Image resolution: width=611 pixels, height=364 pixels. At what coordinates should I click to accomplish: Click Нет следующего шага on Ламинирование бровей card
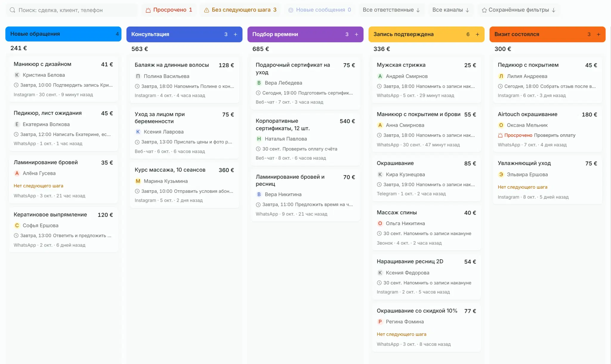pos(38,186)
